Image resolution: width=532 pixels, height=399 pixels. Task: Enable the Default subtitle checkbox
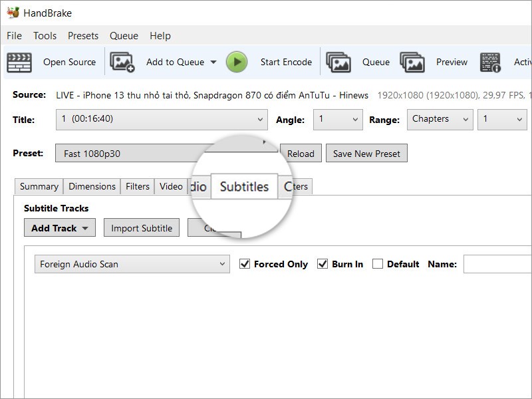tap(378, 263)
